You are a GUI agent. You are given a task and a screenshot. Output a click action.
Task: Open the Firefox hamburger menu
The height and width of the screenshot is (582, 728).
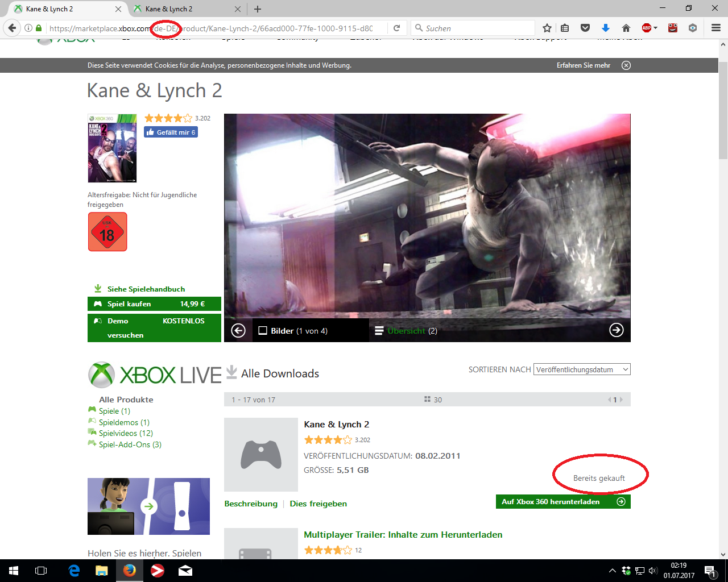[716, 28]
